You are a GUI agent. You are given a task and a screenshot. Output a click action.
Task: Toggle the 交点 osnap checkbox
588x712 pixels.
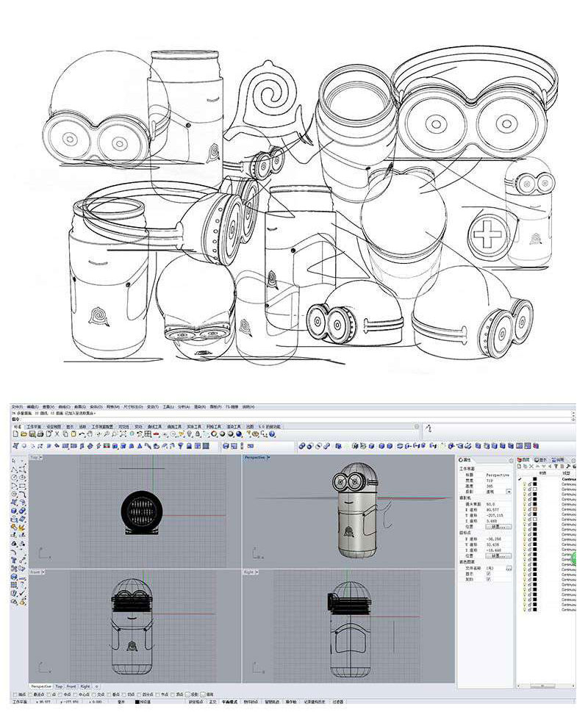(94, 694)
